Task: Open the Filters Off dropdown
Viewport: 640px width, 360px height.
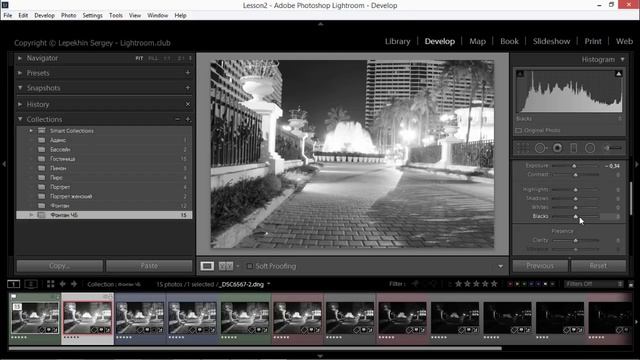Action: click(593, 284)
